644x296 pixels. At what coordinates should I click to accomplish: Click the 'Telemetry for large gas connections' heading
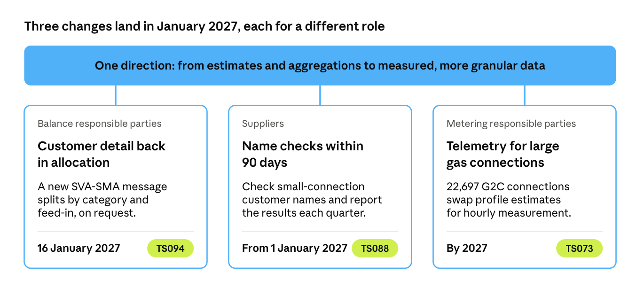pyautogui.click(x=503, y=154)
